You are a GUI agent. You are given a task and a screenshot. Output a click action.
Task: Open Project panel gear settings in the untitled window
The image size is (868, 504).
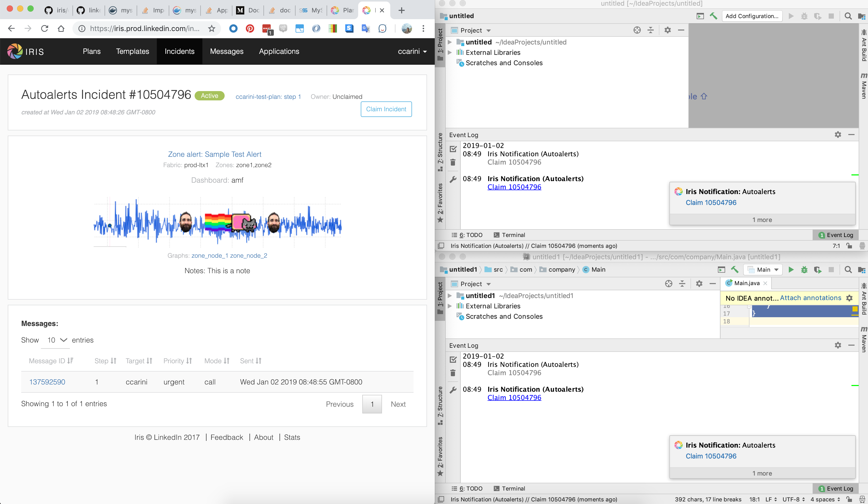[667, 30]
